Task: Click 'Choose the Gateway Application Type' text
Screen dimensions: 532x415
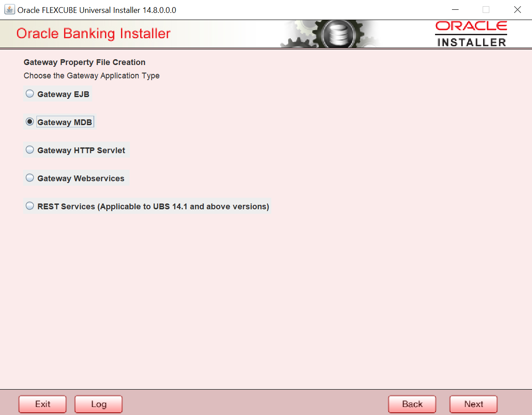Action: [x=92, y=76]
